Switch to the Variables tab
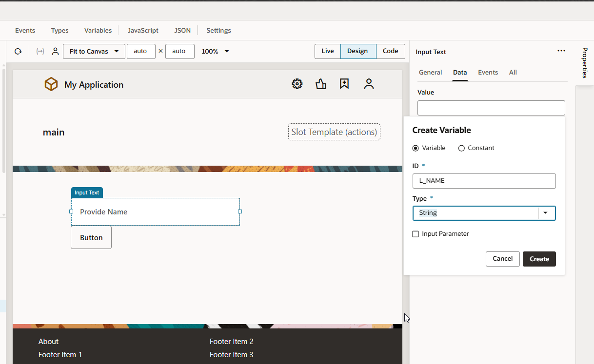This screenshot has height=364, width=594. [x=98, y=30]
